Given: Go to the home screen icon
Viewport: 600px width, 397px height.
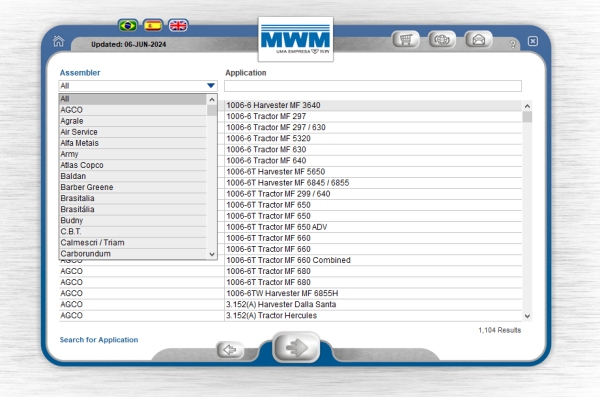Looking at the screenshot, I should tap(59, 41).
